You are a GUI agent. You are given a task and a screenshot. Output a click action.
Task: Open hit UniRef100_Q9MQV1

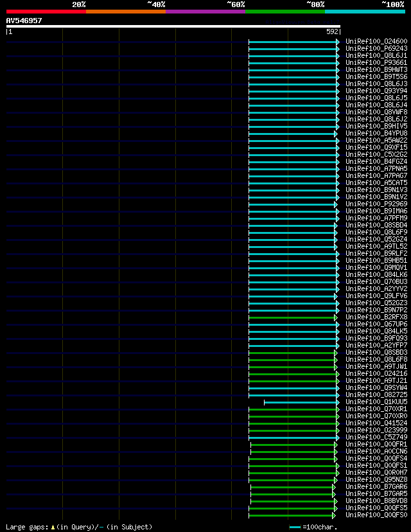[x=376, y=268]
